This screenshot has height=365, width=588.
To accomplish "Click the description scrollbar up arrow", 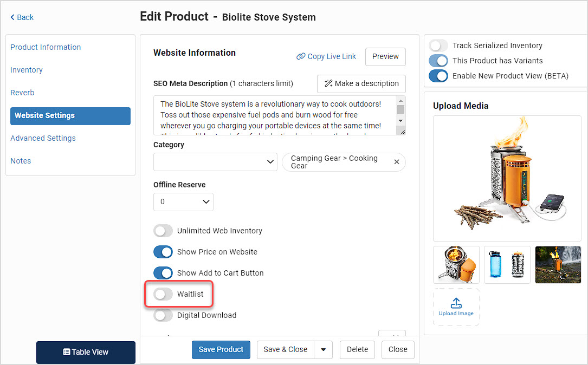I will pos(400,100).
